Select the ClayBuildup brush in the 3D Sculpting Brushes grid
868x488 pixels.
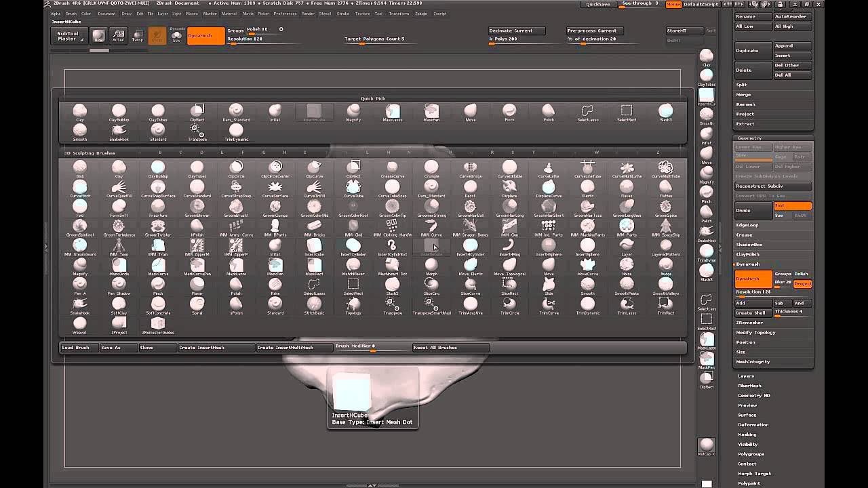[158, 169]
